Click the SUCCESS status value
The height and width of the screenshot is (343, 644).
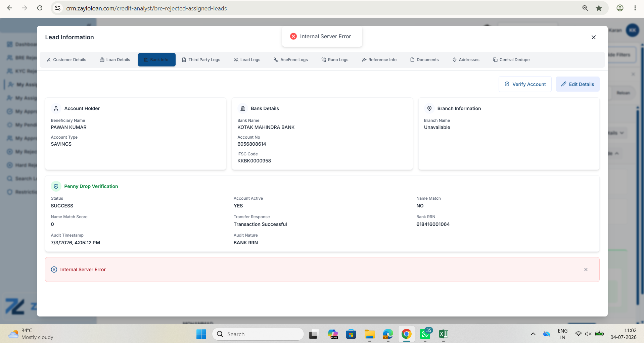coord(62,206)
